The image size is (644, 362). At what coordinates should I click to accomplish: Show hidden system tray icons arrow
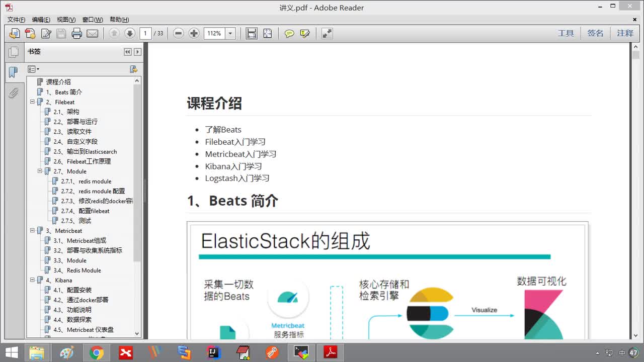click(x=597, y=353)
